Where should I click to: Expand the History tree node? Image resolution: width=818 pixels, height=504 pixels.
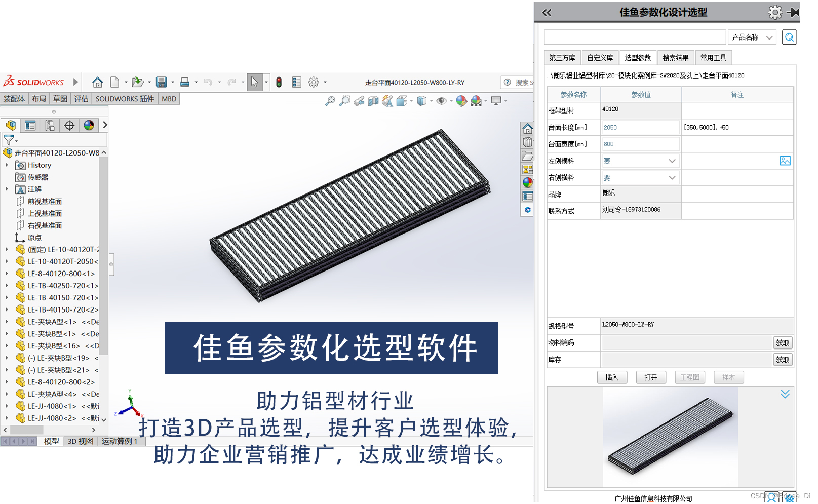(x=6, y=165)
